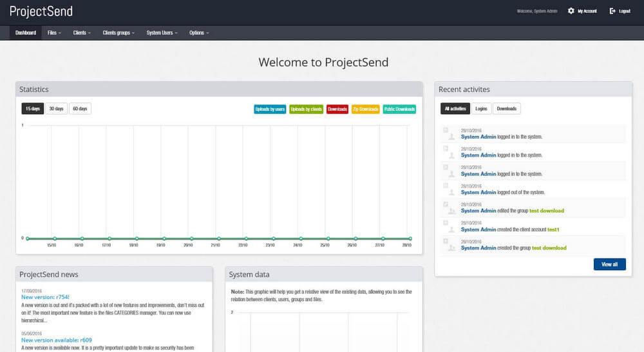Filter recent activities by Logins
The image size is (644, 352).
[481, 108]
